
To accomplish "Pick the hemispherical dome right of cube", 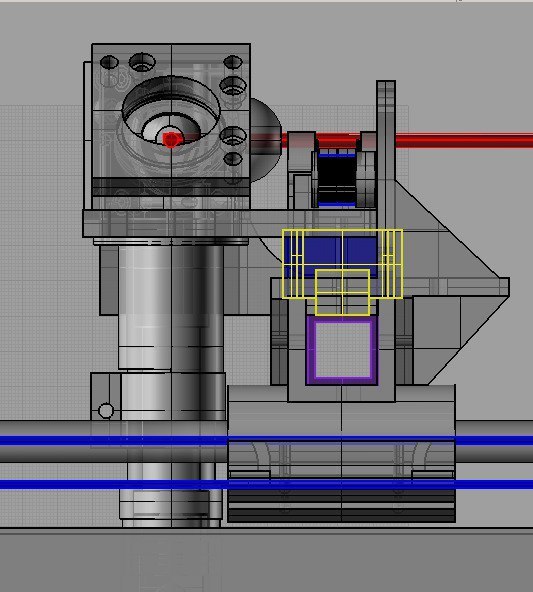I will [266, 140].
